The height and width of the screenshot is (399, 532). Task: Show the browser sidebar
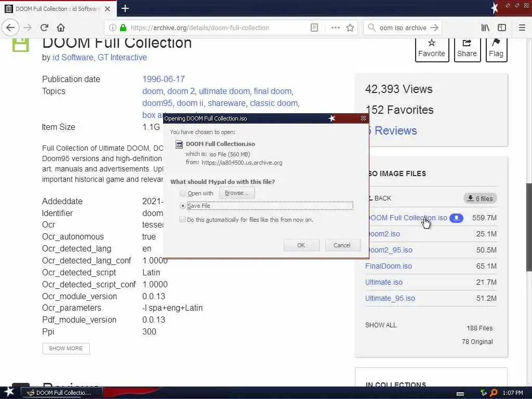(x=502, y=28)
